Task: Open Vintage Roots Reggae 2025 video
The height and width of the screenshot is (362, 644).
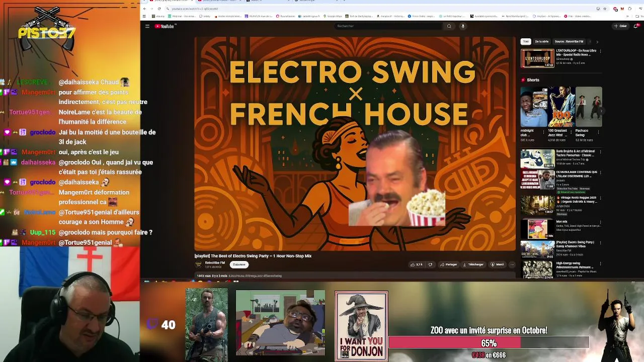Action: tap(537, 205)
